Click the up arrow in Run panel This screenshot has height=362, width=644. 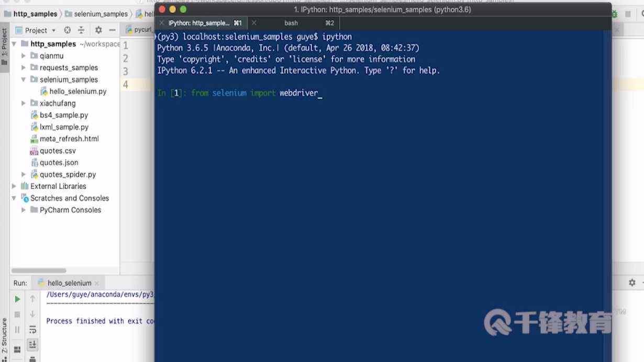(32, 299)
